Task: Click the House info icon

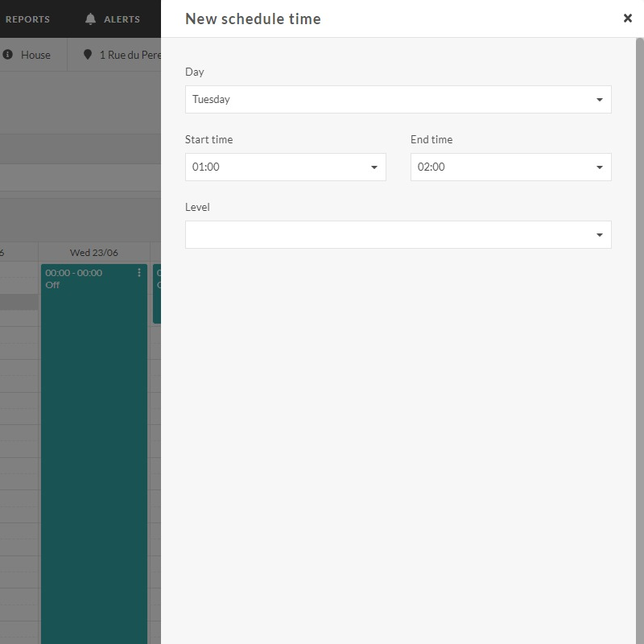Action: click(8, 54)
